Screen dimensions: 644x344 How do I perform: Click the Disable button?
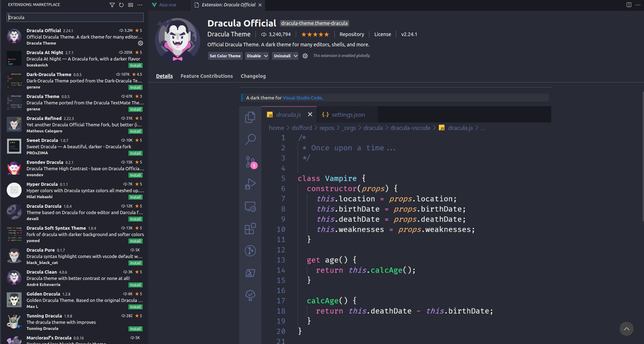[x=254, y=56]
